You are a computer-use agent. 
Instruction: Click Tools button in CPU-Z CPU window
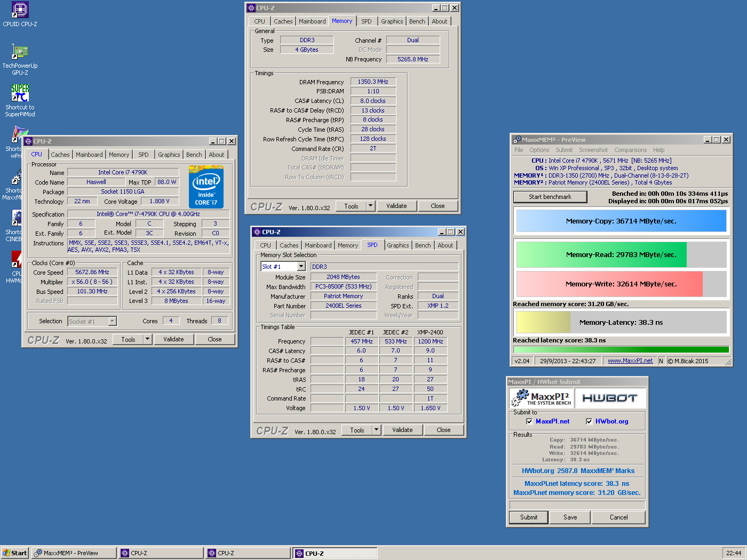point(128,339)
